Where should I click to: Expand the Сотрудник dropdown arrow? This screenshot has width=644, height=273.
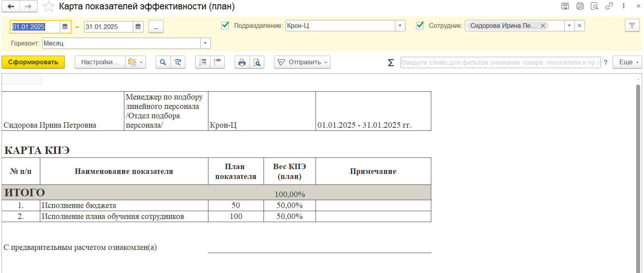pos(569,25)
